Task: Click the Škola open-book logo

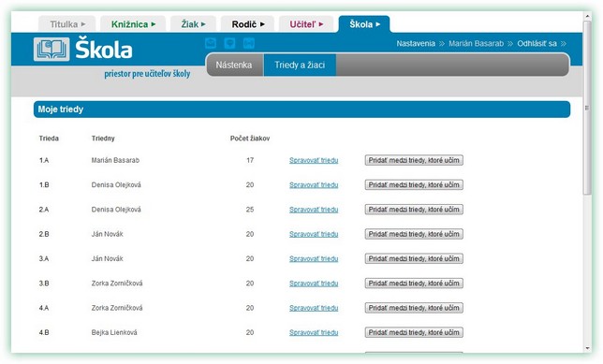Action: click(51, 50)
